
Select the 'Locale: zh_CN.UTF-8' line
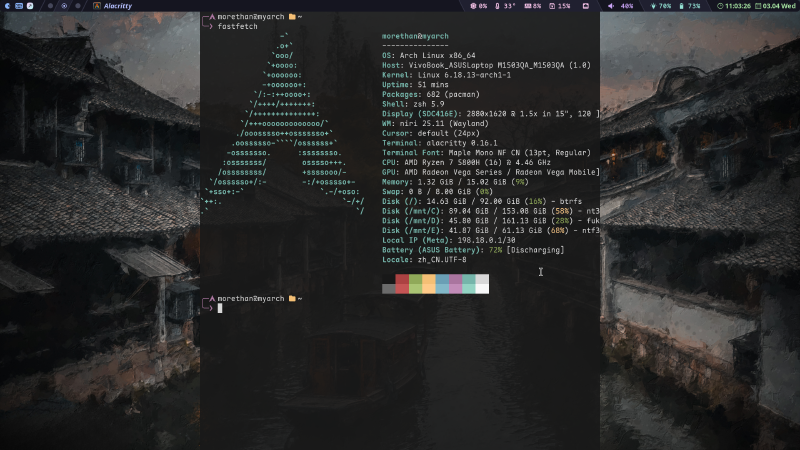pyautogui.click(x=424, y=259)
